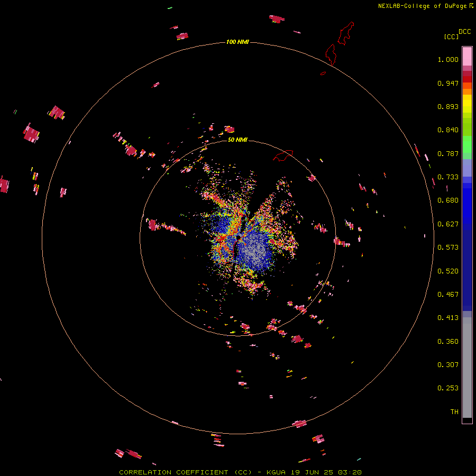This screenshot has height=476, width=476.
Task: Select the 0.253 color scale value
Action: pos(448,388)
